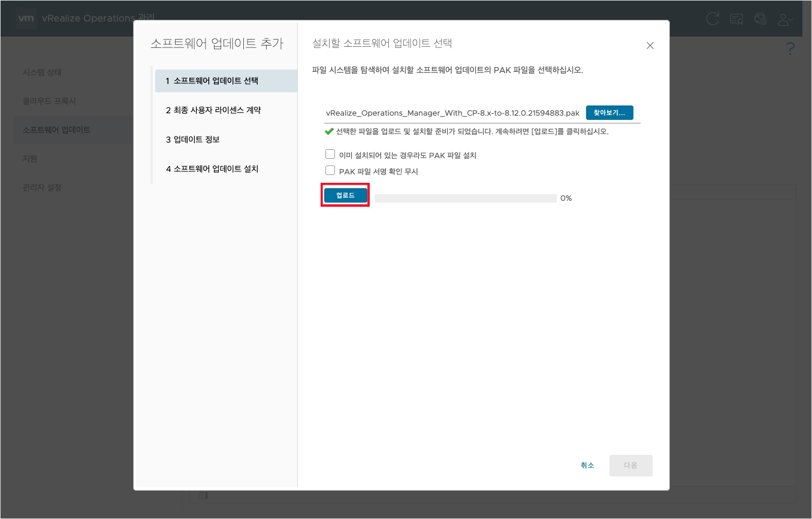The image size is (812, 519).
Task: Click the ready-to-upload status message
Action: [x=472, y=131]
